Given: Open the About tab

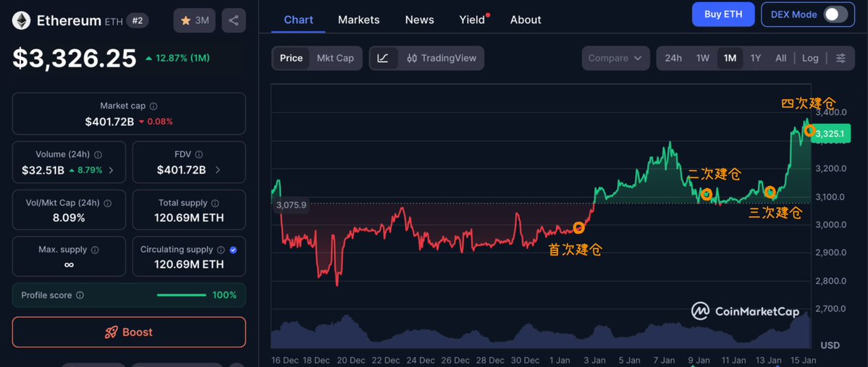Looking at the screenshot, I should tap(526, 20).
